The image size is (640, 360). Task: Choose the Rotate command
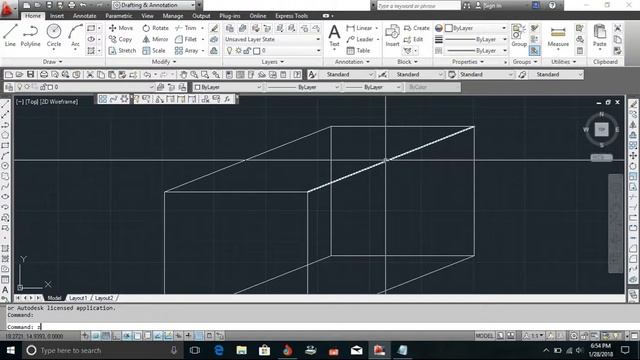(x=156, y=28)
